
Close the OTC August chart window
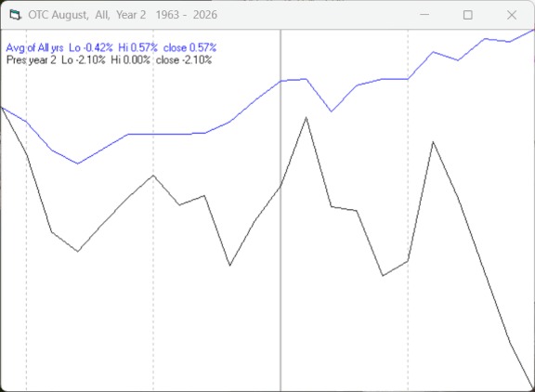512,15
